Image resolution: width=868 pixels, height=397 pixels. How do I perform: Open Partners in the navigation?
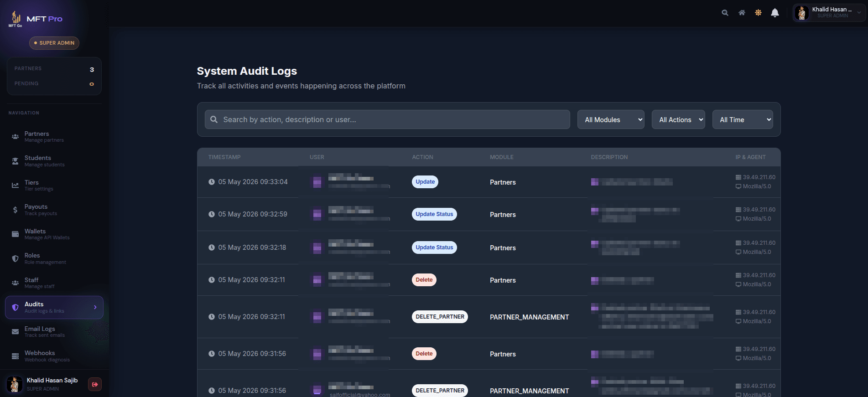(x=54, y=136)
